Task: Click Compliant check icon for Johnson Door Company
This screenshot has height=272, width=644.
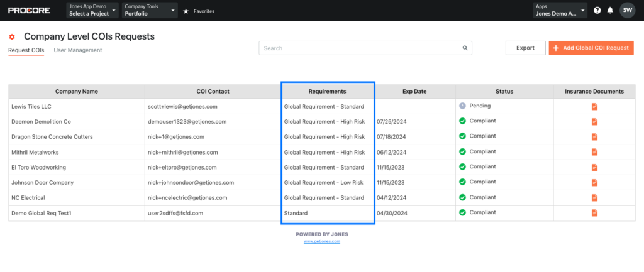Action: pos(462,182)
